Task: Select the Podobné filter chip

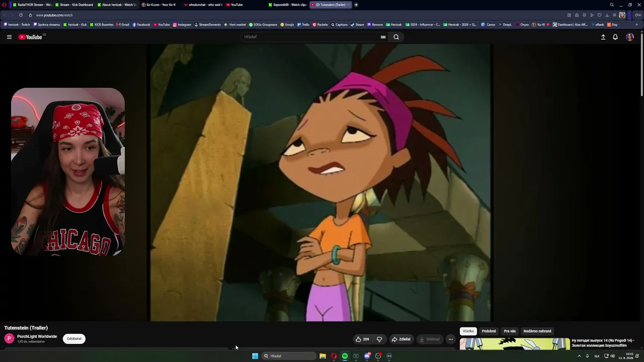Action: tap(489, 331)
